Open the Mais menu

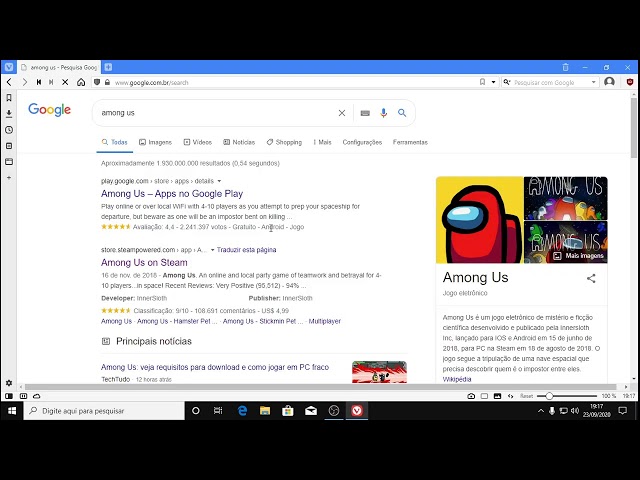[x=322, y=142]
